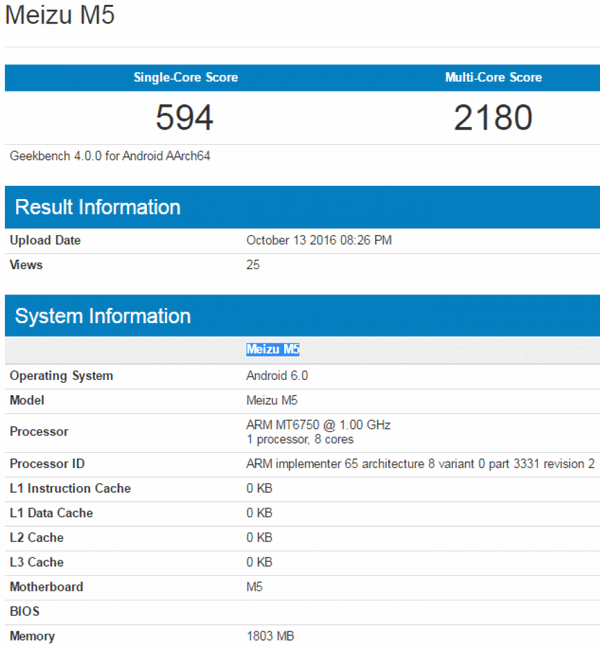Screen dimensions: 600x651
Task: Select the L1 Instruction Cache 0 KB value
Action: 259,489
